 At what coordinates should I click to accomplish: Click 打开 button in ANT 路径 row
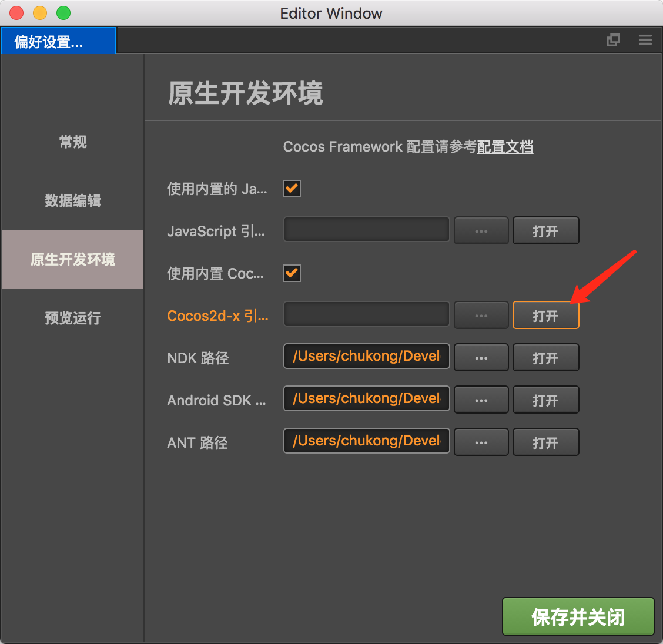tap(545, 442)
